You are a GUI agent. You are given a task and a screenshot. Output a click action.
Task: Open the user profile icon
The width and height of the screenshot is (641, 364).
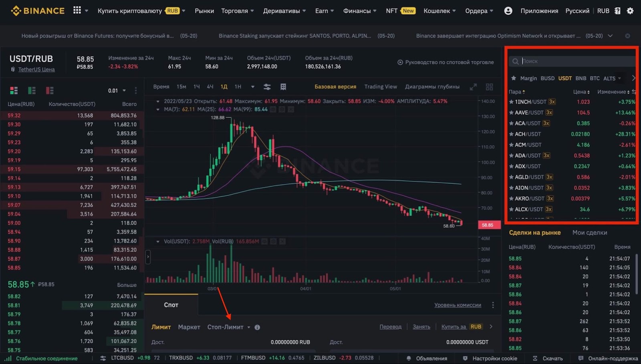508,11
